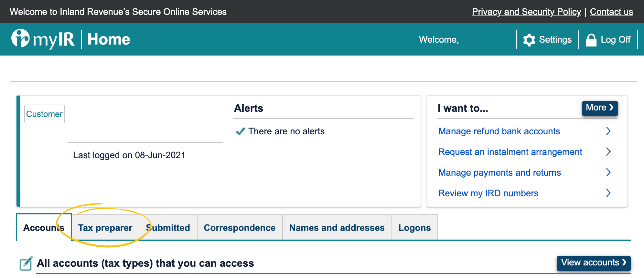Click the Log Off padlock icon
644x278 pixels.
tap(591, 40)
